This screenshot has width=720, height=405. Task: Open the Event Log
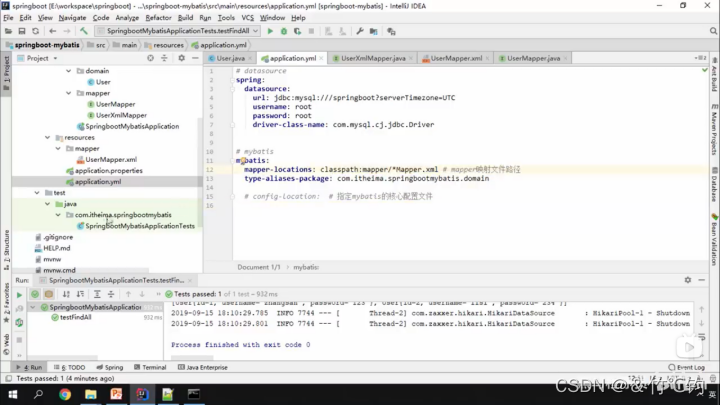(686, 367)
